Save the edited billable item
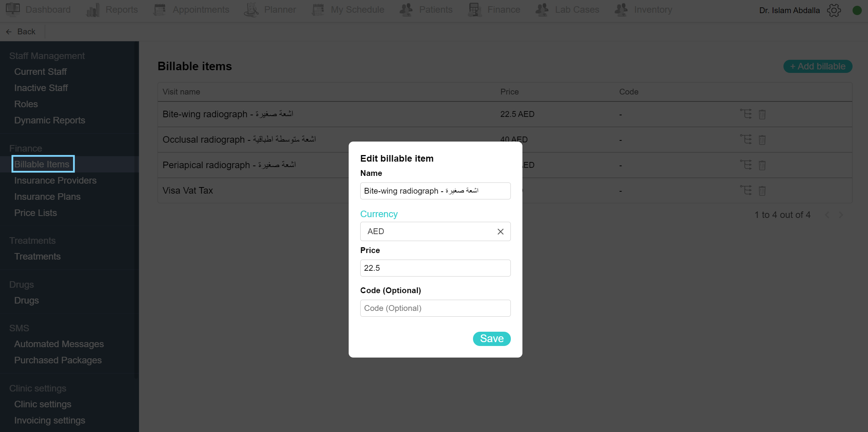Image resolution: width=868 pixels, height=432 pixels. 492,339
